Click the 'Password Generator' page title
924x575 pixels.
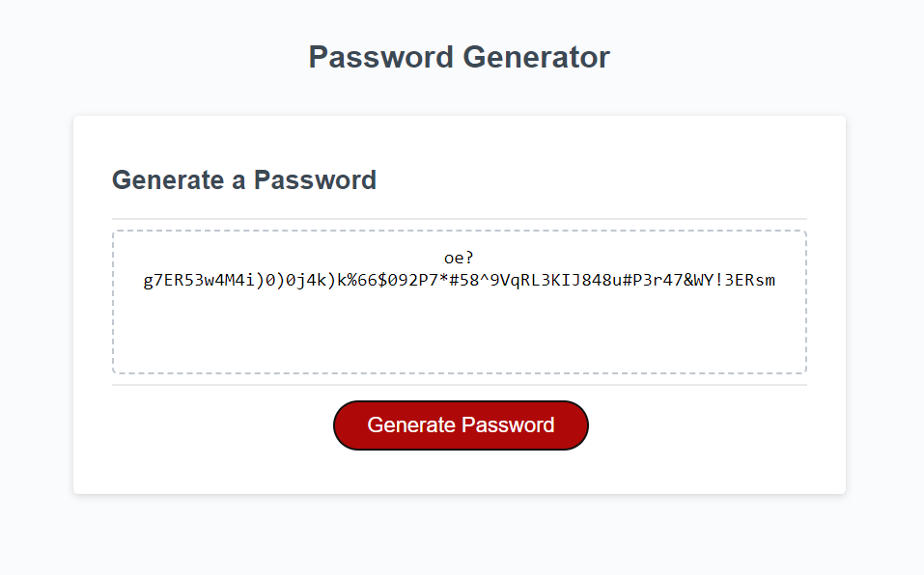click(x=460, y=57)
